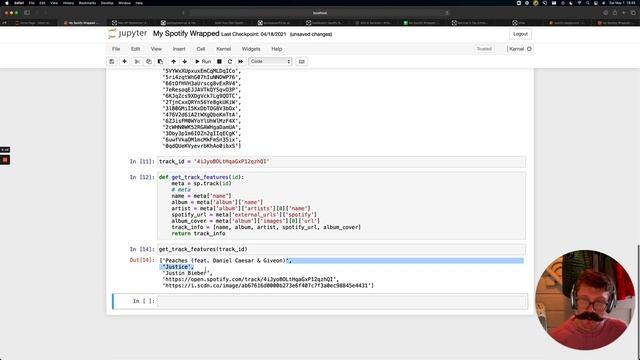Open the Code cell type dropdown

[x=270, y=61]
